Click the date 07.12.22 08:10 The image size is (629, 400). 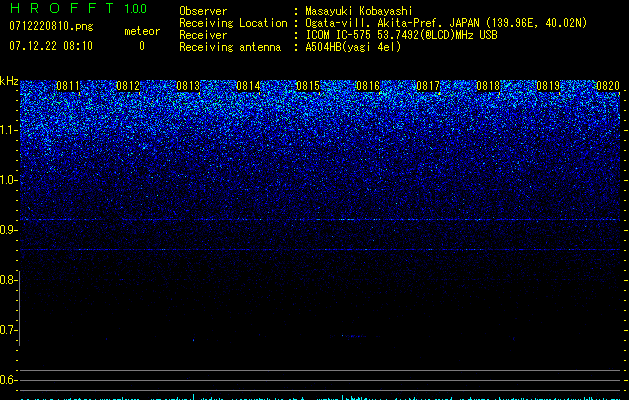click(x=51, y=46)
